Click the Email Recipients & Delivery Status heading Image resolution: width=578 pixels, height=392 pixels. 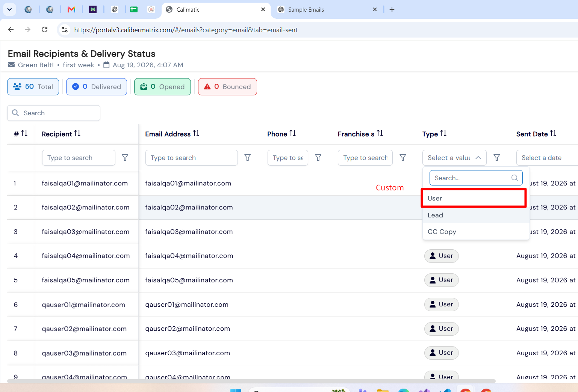click(82, 54)
